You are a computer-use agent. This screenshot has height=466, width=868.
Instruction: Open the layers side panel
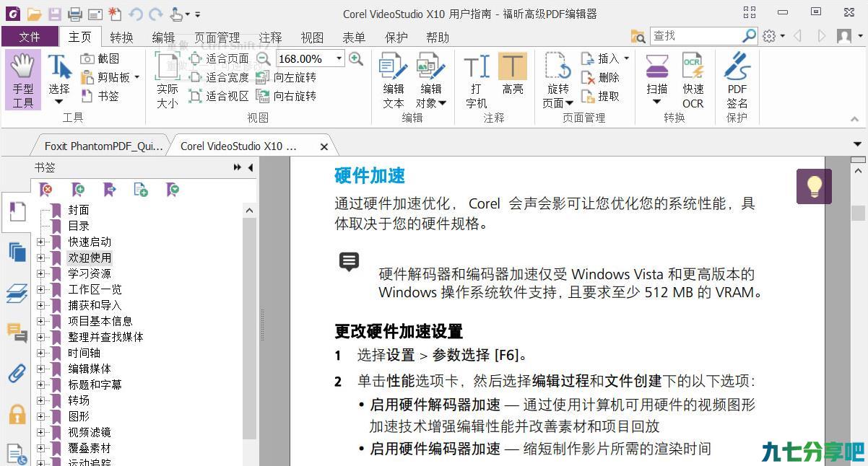(17, 294)
